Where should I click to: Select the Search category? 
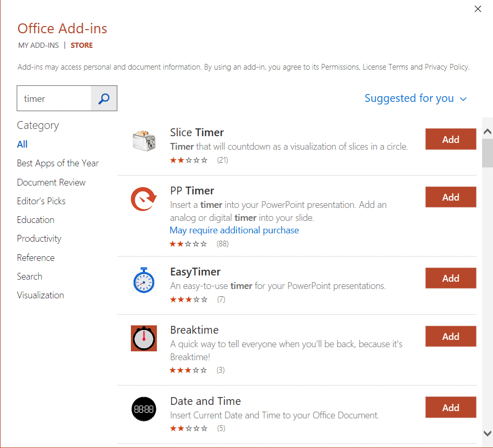(x=30, y=276)
